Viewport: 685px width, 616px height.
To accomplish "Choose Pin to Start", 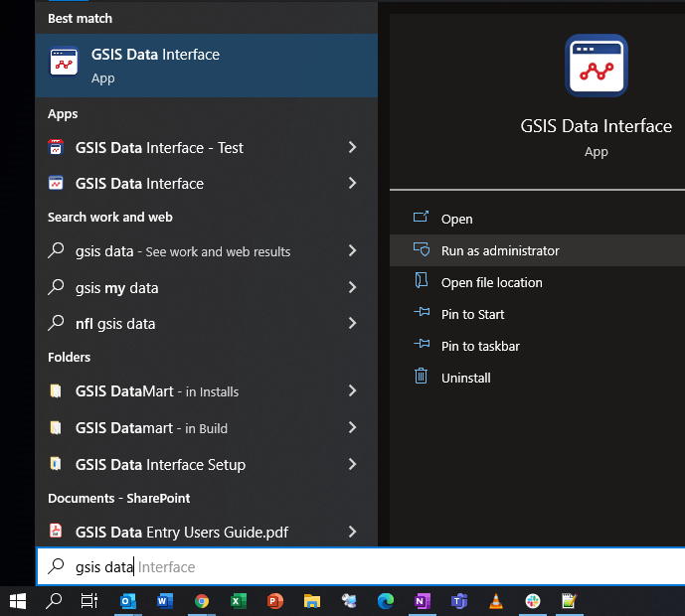I will click(537, 314).
